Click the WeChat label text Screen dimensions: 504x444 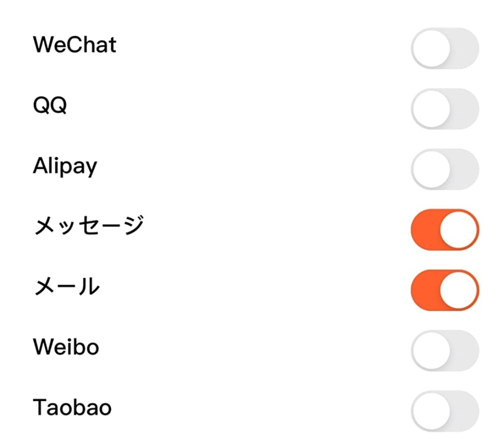(x=75, y=45)
